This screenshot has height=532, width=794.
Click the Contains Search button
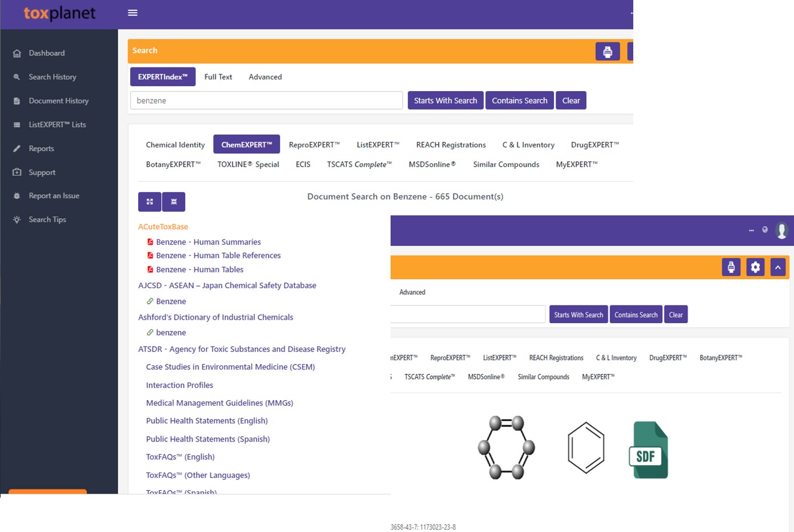pyautogui.click(x=520, y=100)
